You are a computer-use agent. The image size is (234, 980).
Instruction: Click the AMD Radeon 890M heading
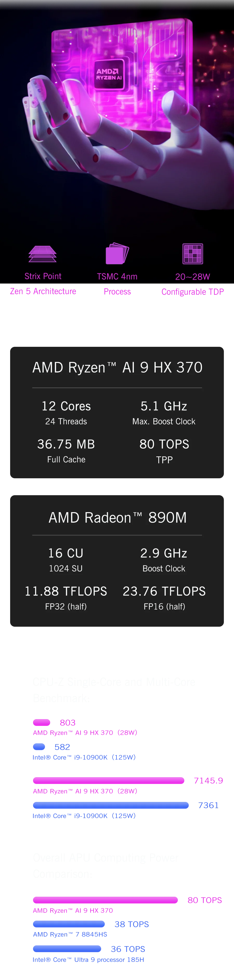[x=117, y=518]
